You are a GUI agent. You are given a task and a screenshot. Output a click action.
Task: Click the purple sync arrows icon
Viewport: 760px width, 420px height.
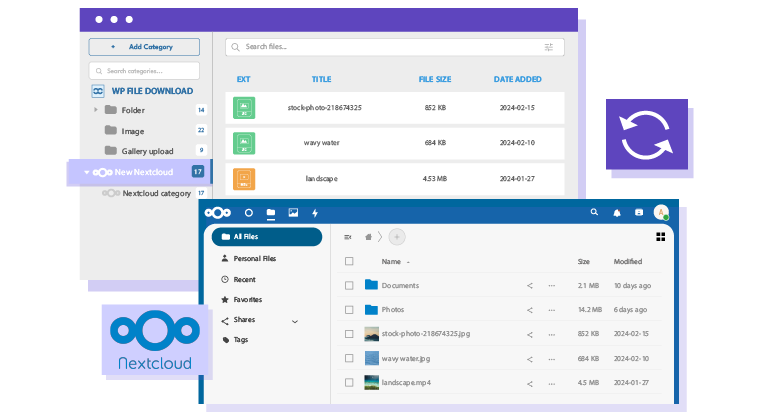click(x=647, y=135)
